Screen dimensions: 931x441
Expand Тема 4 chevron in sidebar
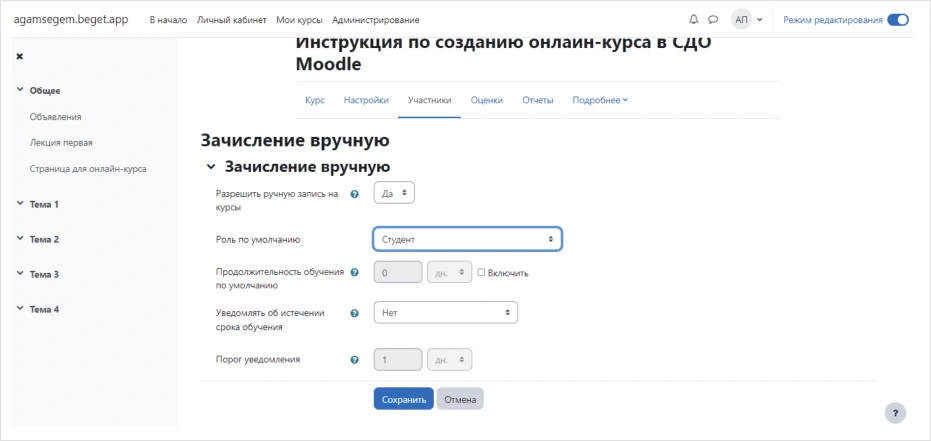pos(20,309)
